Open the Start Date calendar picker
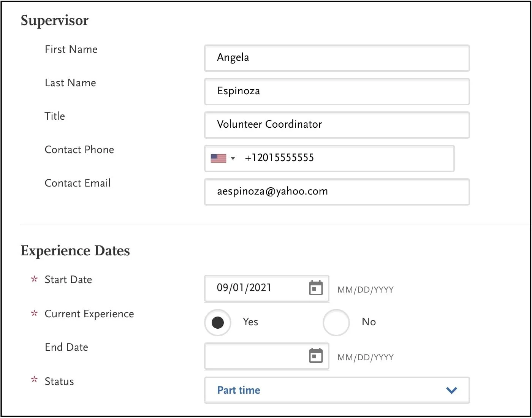 315,288
